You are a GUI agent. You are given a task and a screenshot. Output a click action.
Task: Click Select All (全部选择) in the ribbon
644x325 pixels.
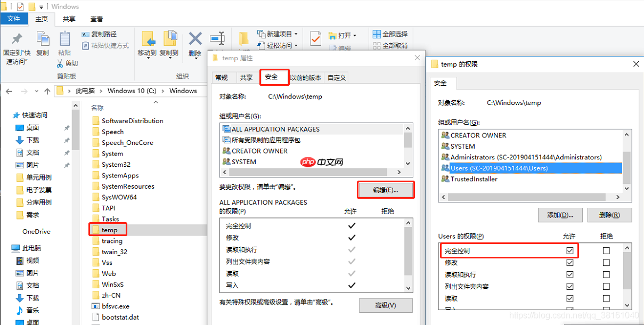pyautogui.click(x=390, y=34)
